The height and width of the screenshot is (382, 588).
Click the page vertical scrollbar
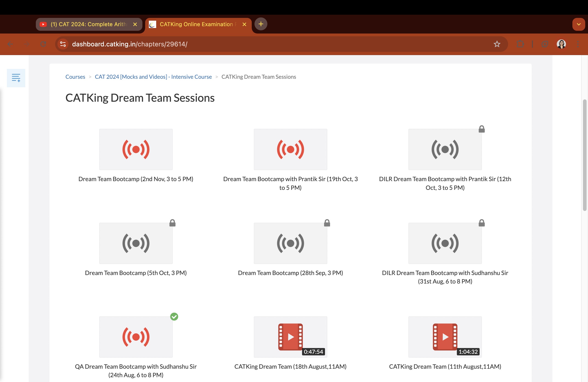click(585, 155)
